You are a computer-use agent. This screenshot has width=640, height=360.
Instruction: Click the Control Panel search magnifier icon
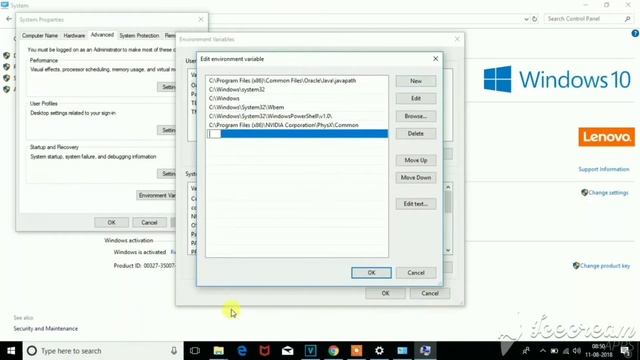click(x=627, y=19)
